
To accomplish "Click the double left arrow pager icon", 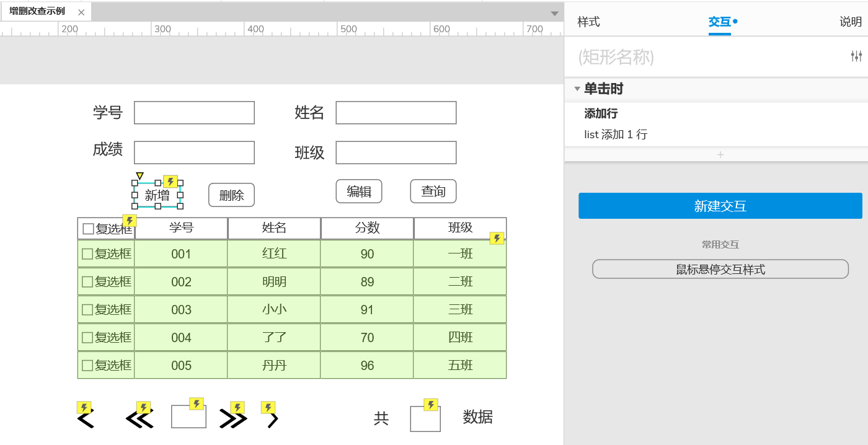I will [x=139, y=420].
